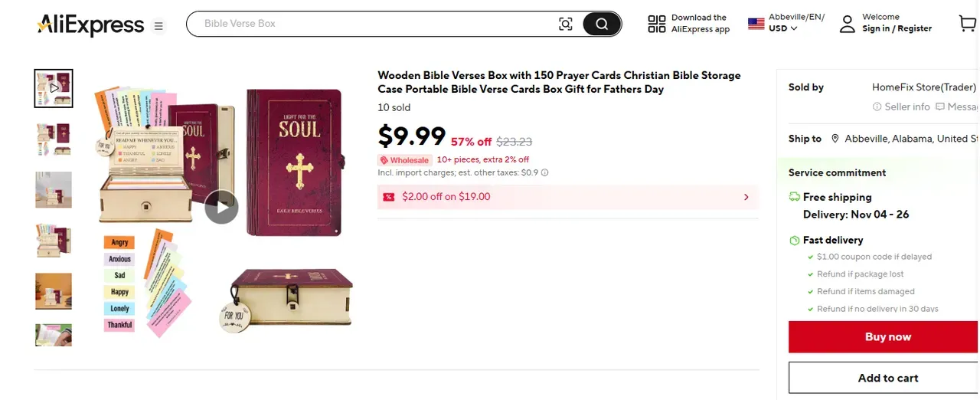Click the QR code app icon
980x400 pixels.
(x=657, y=24)
